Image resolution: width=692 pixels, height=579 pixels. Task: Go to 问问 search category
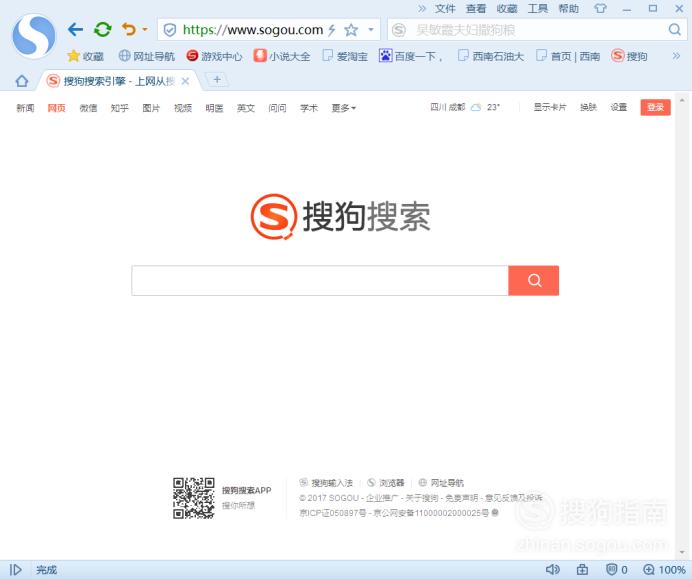(x=277, y=108)
